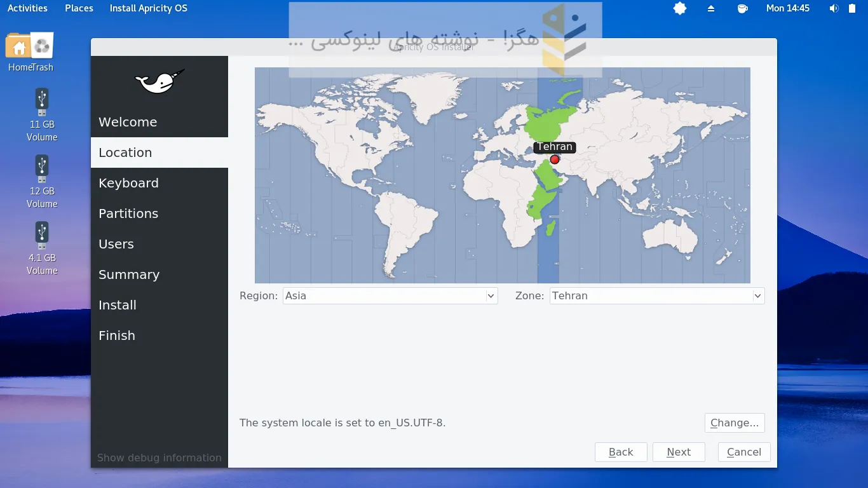The width and height of the screenshot is (868, 488).
Task: Select the Install step in the sidebar
Action: 159,305
